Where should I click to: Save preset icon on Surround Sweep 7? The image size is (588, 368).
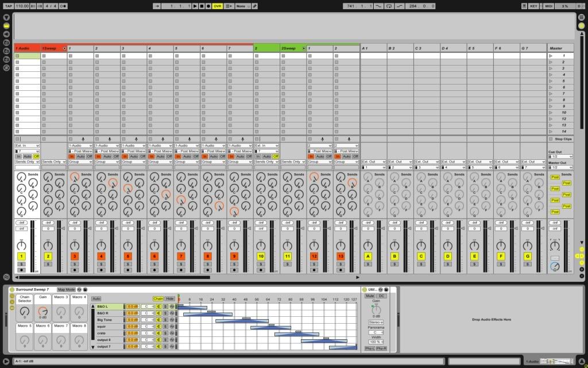85,290
